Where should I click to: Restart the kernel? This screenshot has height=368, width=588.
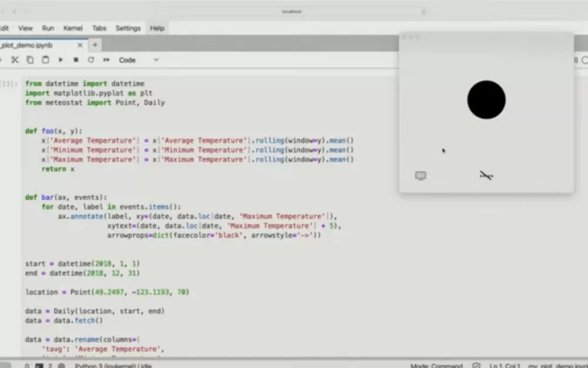91,60
